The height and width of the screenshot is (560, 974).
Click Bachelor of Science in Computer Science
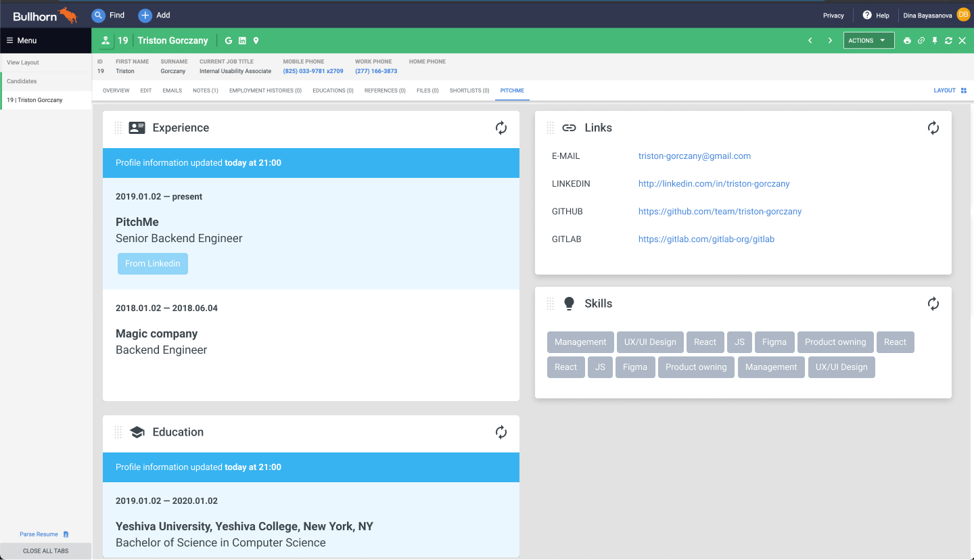(x=221, y=542)
